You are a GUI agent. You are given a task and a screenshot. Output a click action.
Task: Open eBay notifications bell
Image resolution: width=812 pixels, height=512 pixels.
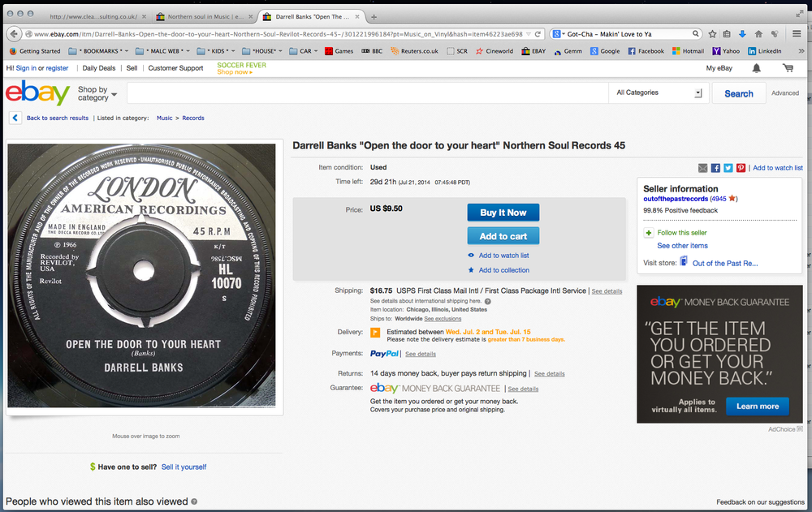tap(757, 68)
